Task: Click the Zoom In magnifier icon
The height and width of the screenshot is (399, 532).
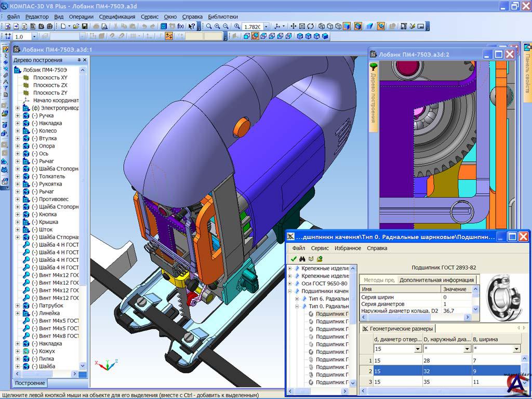Action: click(217, 26)
